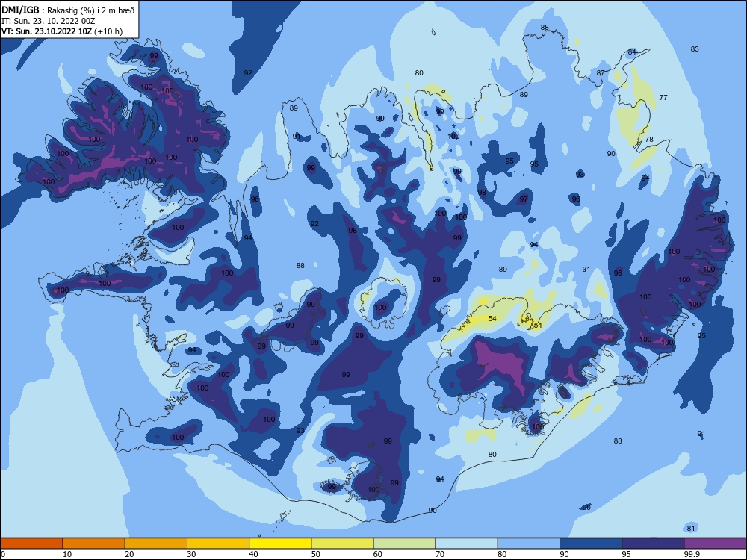
Task: Click the dark orange 0–10 legend swatch
Action: click(x=31, y=544)
